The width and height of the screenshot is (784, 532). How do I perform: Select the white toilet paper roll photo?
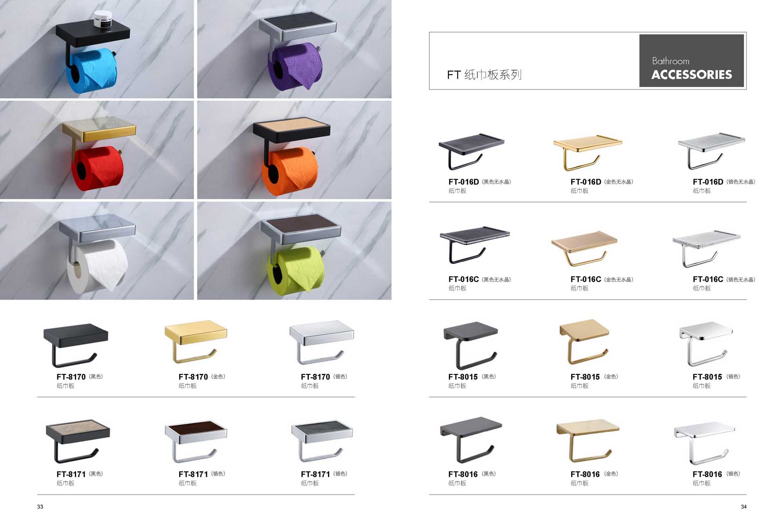click(x=97, y=251)
